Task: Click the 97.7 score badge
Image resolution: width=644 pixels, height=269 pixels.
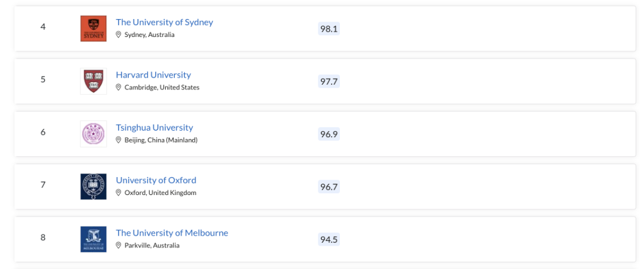Action: coord(329,81)
